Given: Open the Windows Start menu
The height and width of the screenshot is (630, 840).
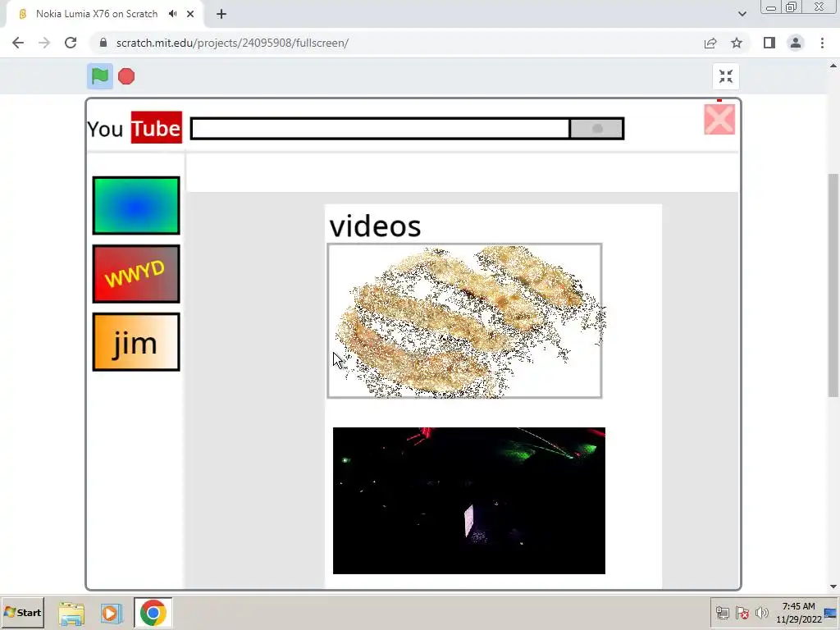Looking at the screenshot, I should coord(22,612).
